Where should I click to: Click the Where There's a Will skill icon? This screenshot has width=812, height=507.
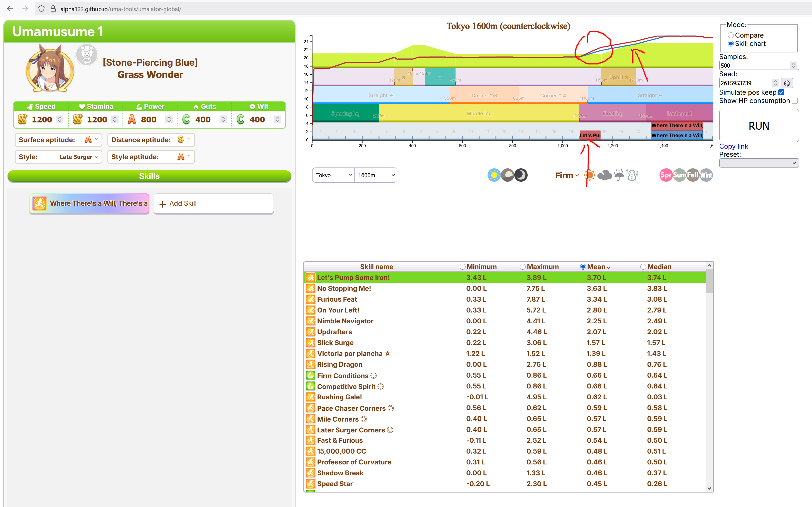point(39,203)
